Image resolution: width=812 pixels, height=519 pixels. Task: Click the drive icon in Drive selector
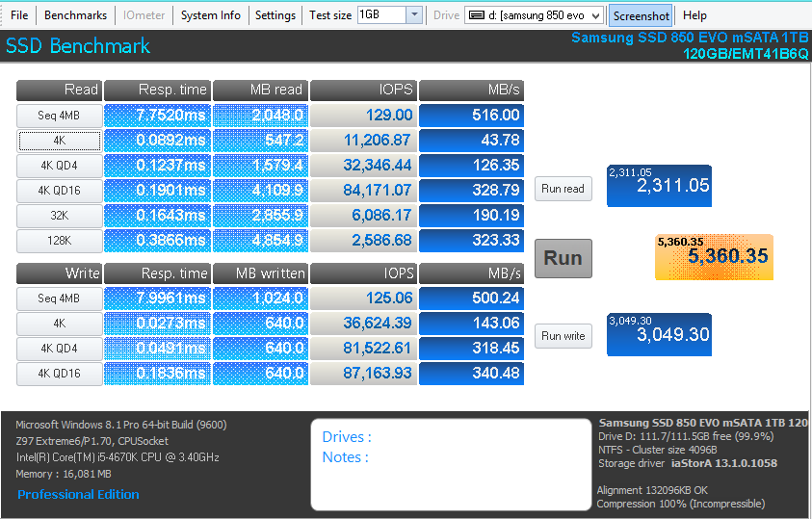tap(476, 15)
